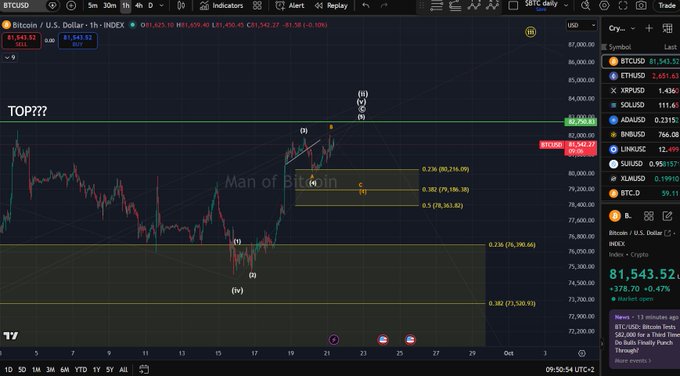Image resolution: width=680 pixels, height=376 pixels.
Task: Select the 5m timeframe
Action: point(93,6)
